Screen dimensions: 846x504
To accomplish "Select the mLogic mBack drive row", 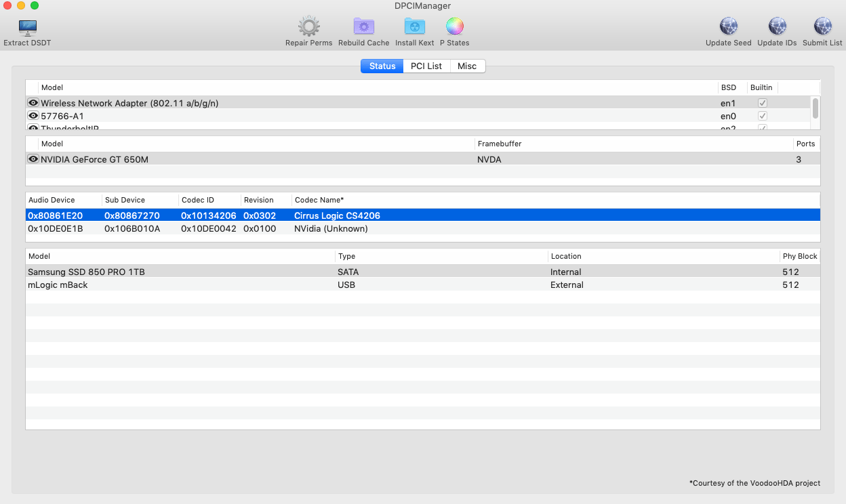I will (423, 285).
